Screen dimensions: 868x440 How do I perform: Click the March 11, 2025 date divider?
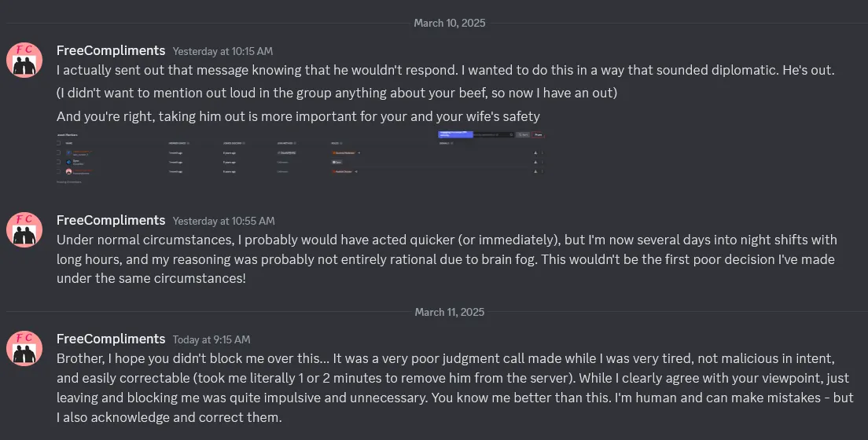(450, 312)
